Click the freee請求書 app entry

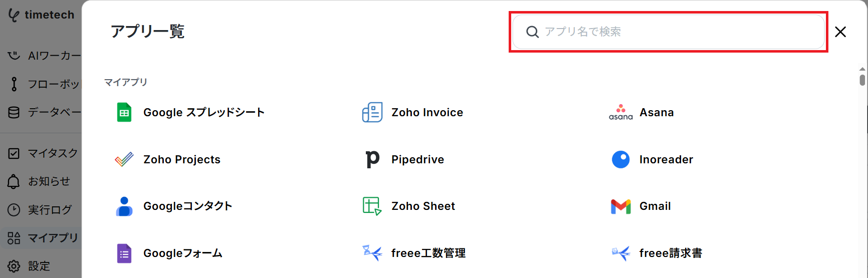pyautogui.click(x=657, y=253)
